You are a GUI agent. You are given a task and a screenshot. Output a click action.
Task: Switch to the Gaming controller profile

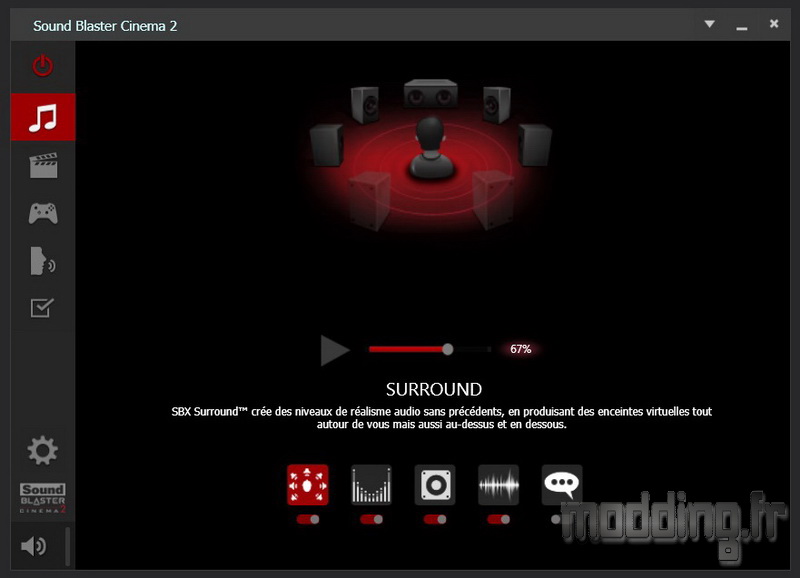(x=43, y=213)
